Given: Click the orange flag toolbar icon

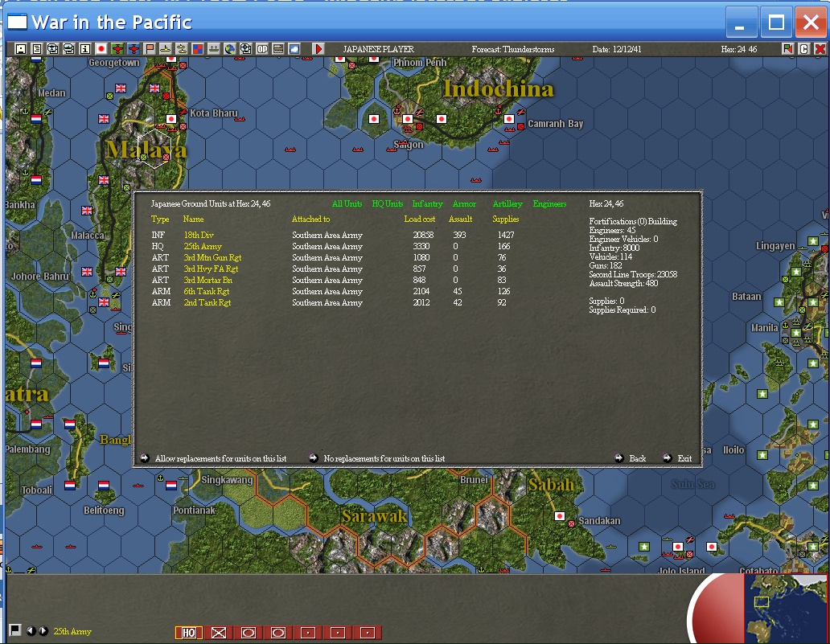Looking at the screenshot, I should 150,49.
